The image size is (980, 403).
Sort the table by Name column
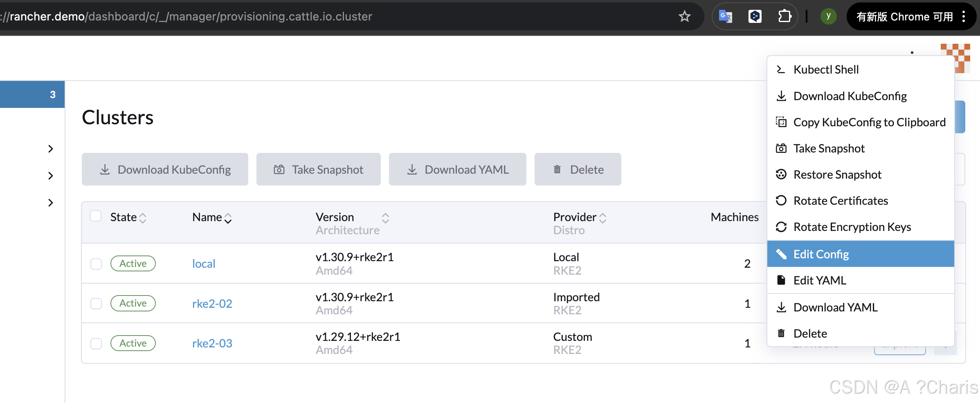pyautogui.click(x=212, y=217)
